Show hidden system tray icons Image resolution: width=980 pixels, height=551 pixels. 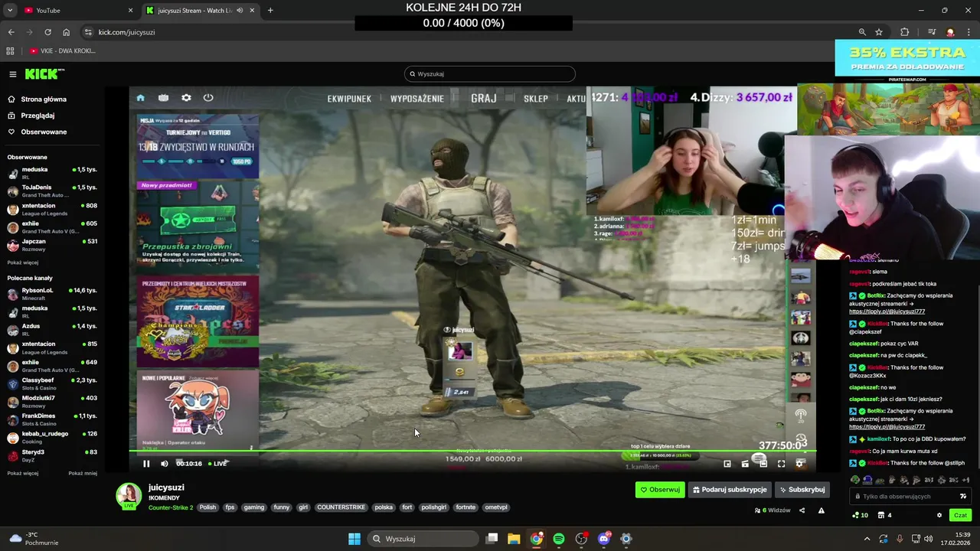(x=867, y=539)
